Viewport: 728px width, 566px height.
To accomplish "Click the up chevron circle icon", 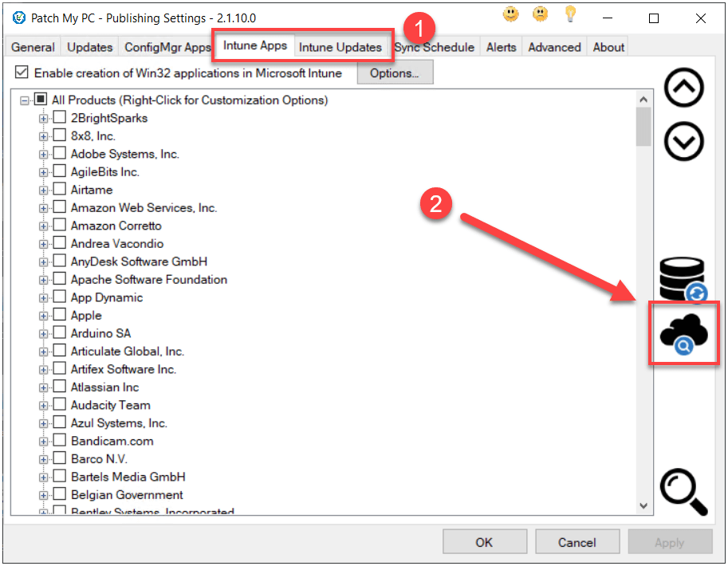I will [683, 87].
